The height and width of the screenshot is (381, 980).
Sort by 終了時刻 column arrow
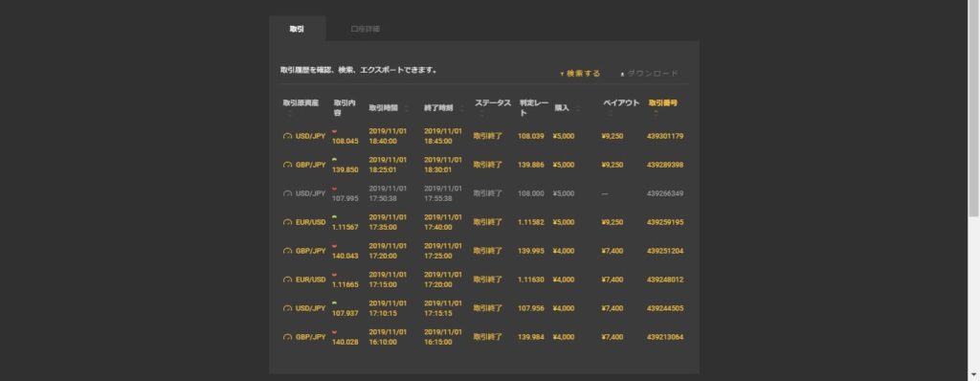[x=461, y=108]
